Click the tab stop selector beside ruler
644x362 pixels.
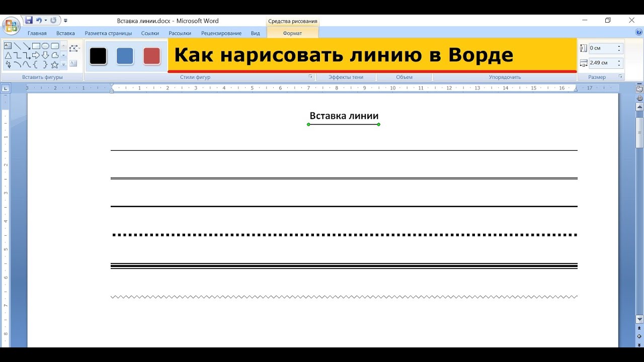pos(6,88)
